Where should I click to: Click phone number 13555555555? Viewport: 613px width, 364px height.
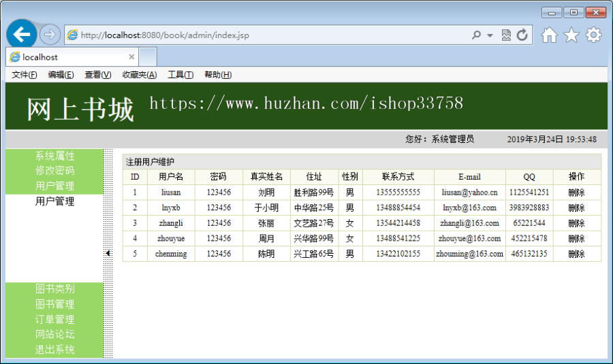pyautogui.click(x=398, y=193)
